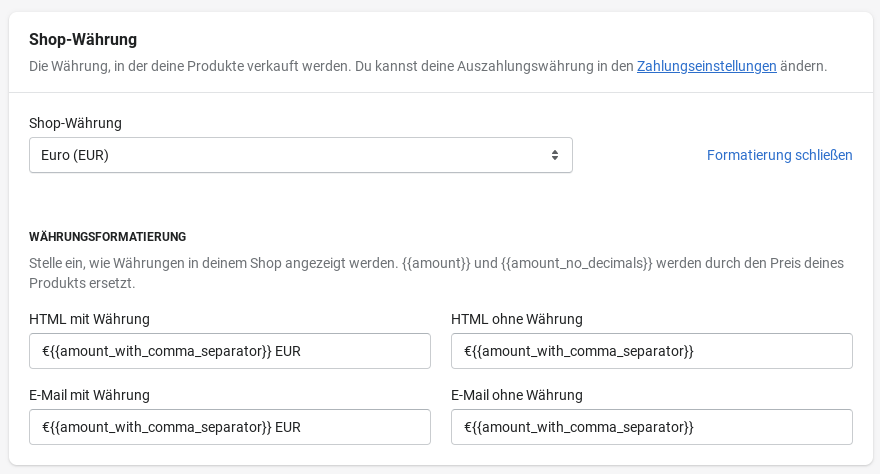Image resolution: width=880 pixels, height=474 pixels.
Task: Click the Shop-Währung label above the dropdown
Action: pos(75,123)
